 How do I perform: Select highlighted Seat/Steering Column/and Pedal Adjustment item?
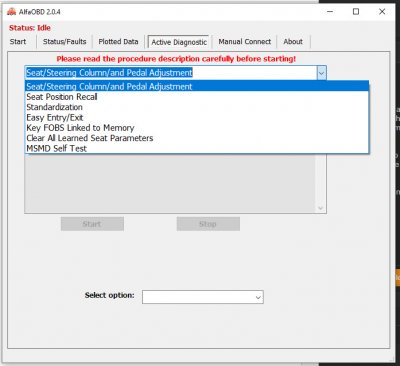(x=197, y=86)
